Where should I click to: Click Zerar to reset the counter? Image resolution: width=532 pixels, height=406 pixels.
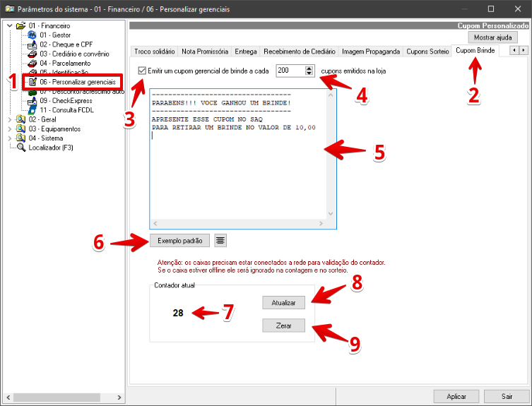click(283, 326)
